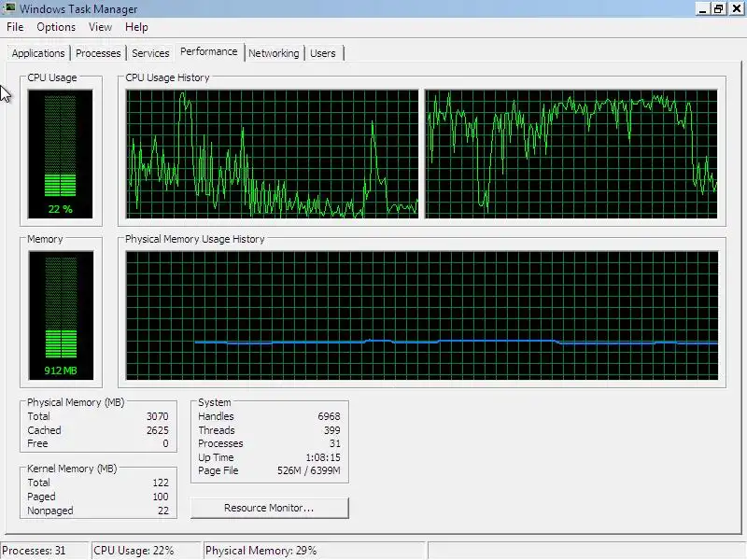Switch to the Applications tab
747x560 pixels.
38,53
